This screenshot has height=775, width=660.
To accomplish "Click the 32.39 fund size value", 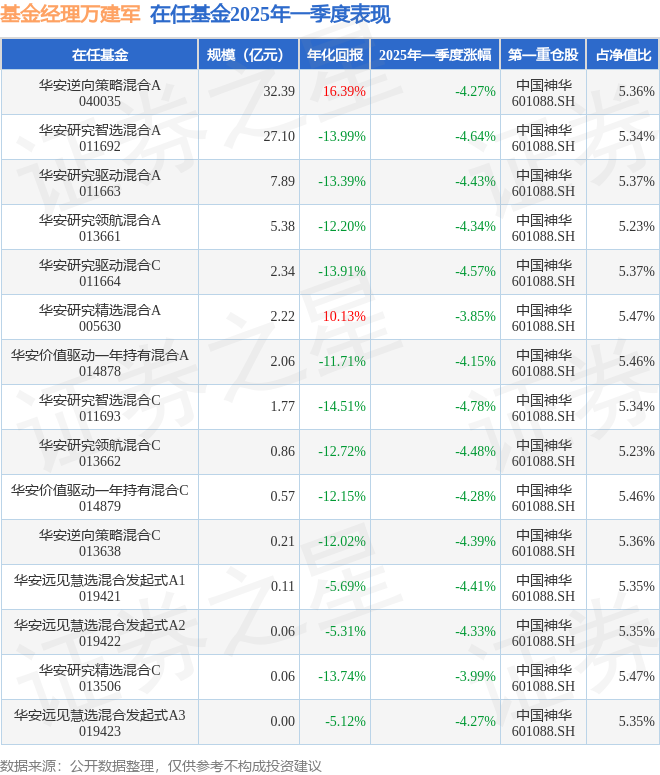I will click(x=279, y=91).
